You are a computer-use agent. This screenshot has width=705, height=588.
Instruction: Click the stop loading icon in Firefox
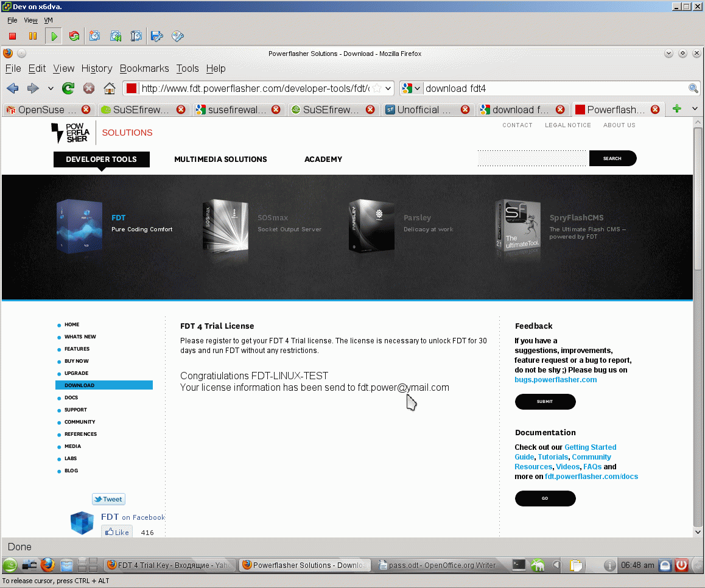click(x=88, y=88)
